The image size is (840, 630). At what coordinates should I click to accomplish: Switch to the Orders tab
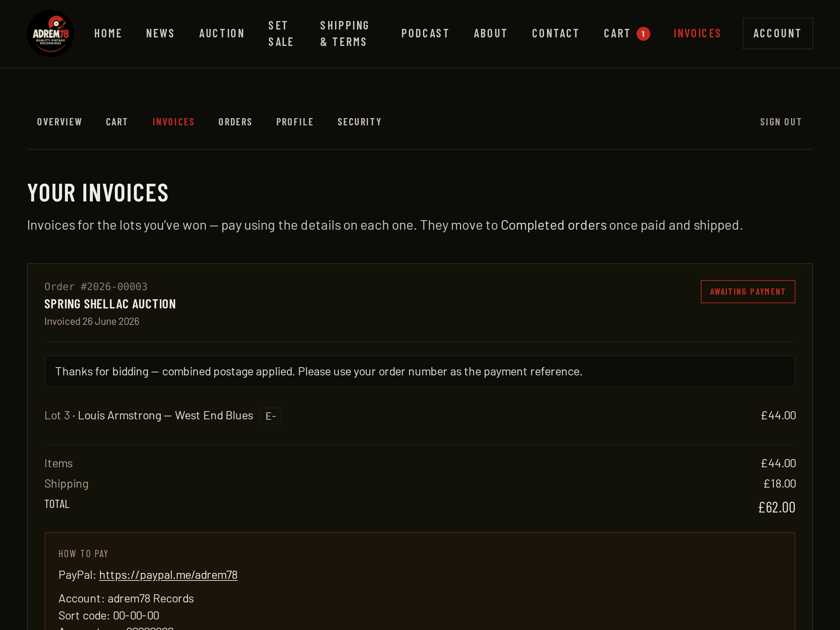(x=235, y=122)
